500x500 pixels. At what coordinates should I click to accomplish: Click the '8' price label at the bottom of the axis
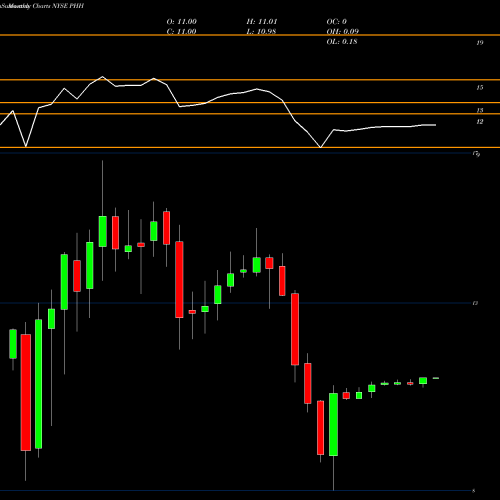[474, 491]
